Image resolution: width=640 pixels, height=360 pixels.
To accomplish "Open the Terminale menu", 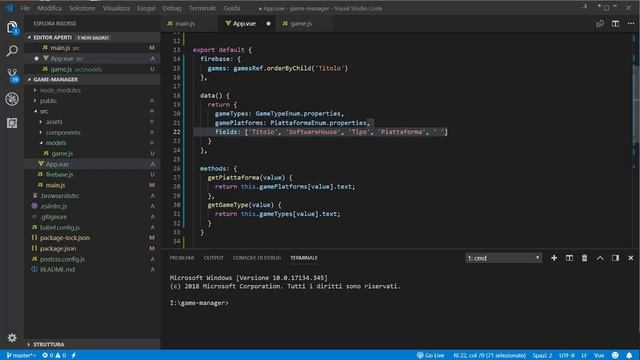I will point(202,8).
